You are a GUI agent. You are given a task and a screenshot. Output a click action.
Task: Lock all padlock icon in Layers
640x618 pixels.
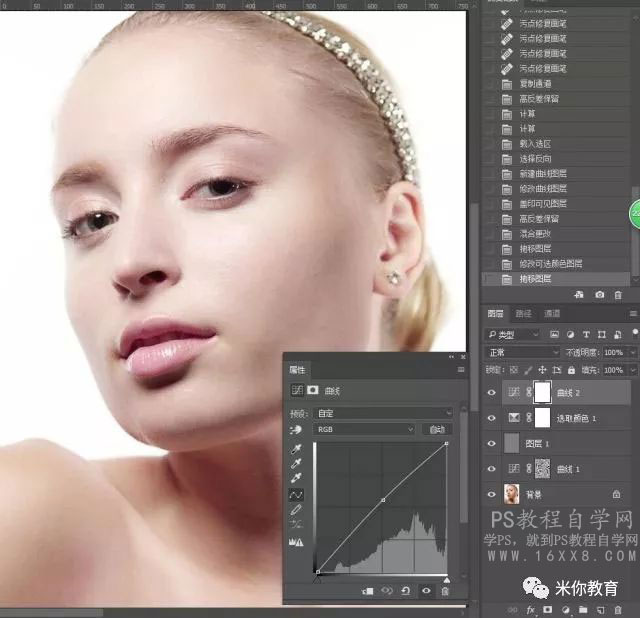[571, 370]
